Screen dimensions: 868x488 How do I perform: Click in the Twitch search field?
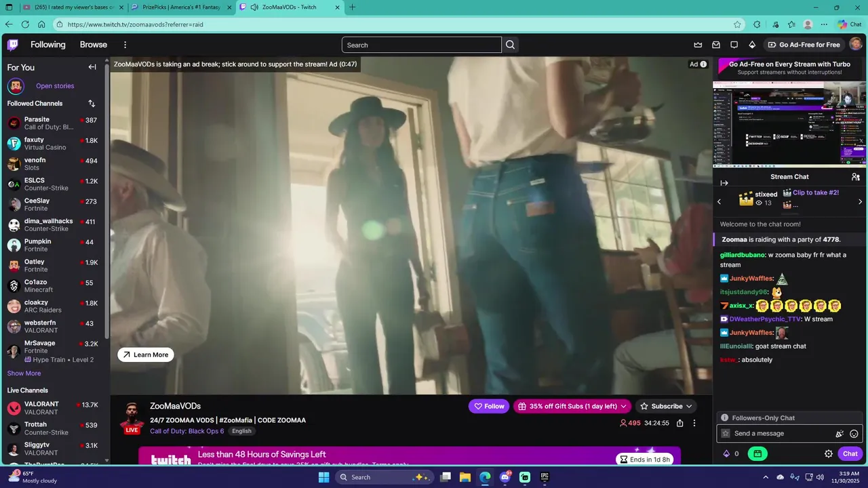click(422, 45)
